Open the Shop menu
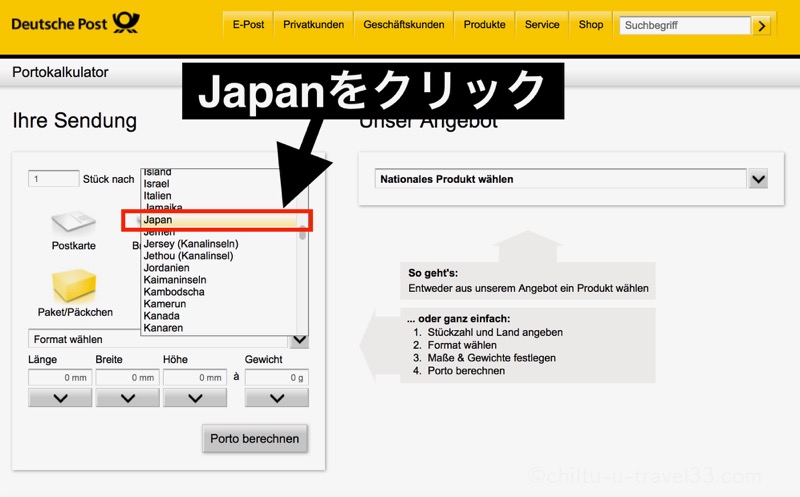Screen dimensions: 800x497 591,24
